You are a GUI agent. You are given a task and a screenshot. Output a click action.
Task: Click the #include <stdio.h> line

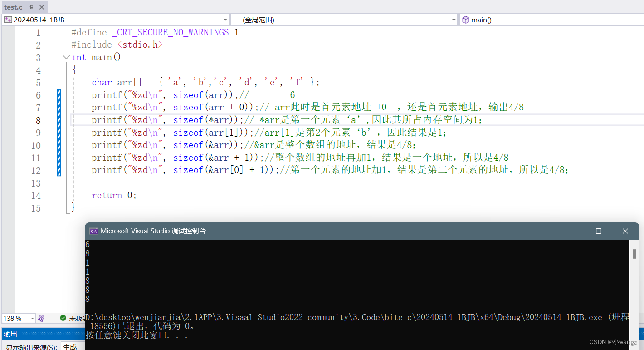point(117,44)
